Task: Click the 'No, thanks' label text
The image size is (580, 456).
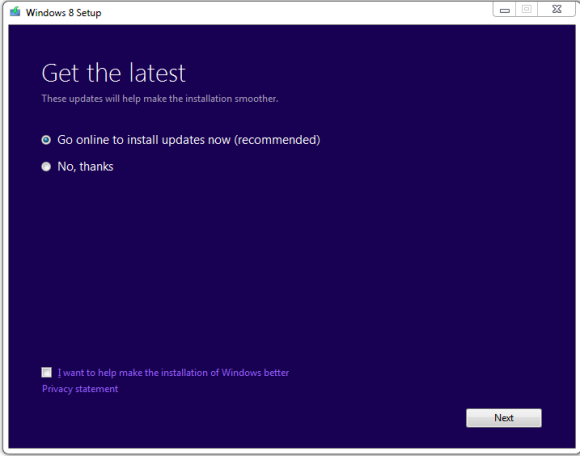Action: pos(85,167)
